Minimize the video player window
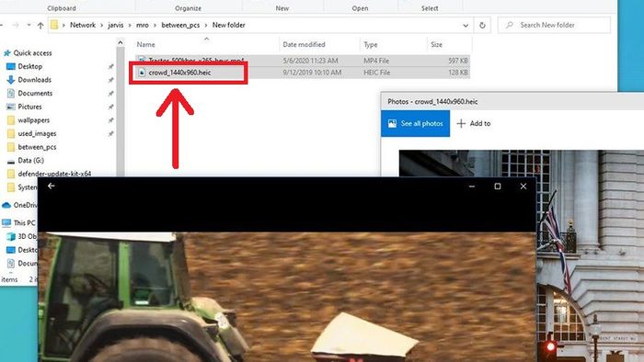The image size is (644, 362). coord(472,187)
